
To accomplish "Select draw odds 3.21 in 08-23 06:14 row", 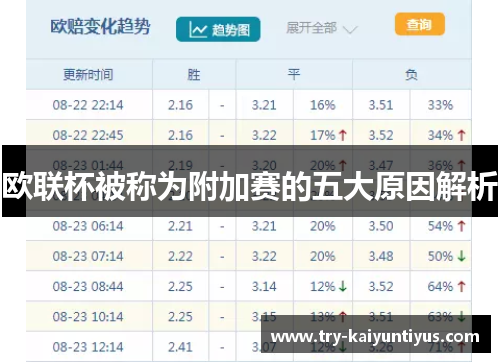I will pyautogui.click(x=264, y=226).
